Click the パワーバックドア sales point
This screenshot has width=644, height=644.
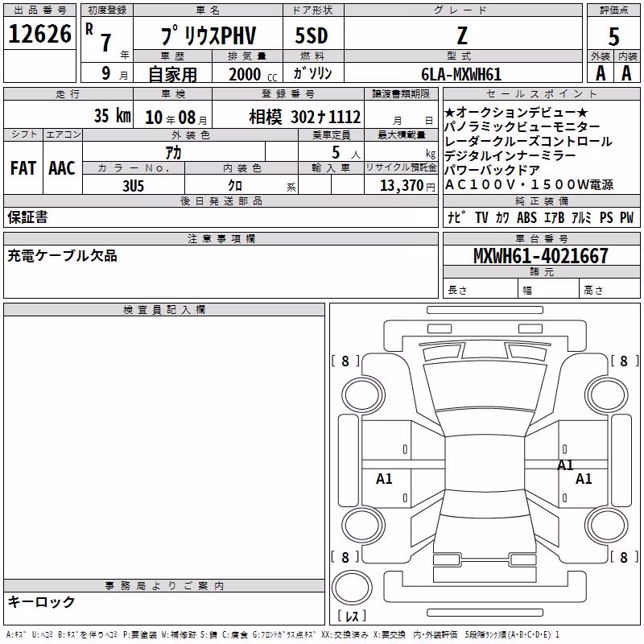[x=493, y=170]
